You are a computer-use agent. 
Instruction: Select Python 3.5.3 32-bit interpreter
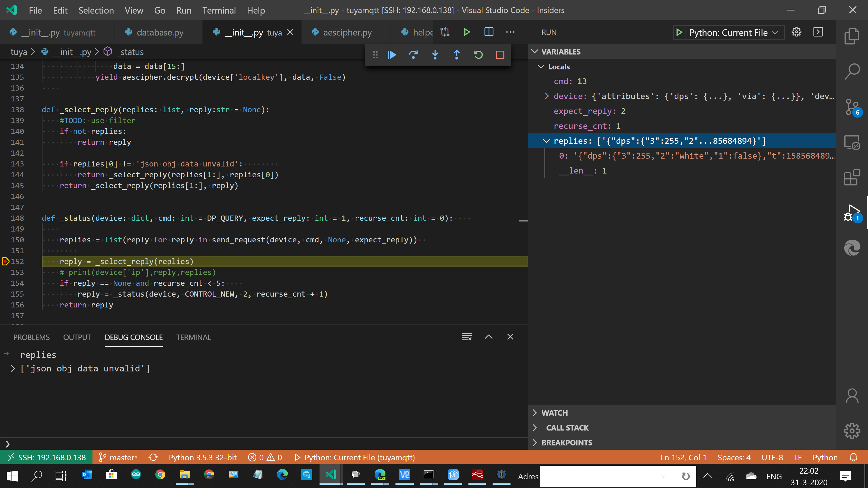[x=203, y=457]
